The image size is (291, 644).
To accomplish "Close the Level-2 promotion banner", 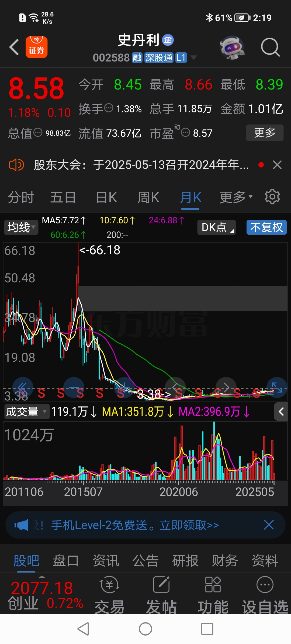I will click(269, 525).
